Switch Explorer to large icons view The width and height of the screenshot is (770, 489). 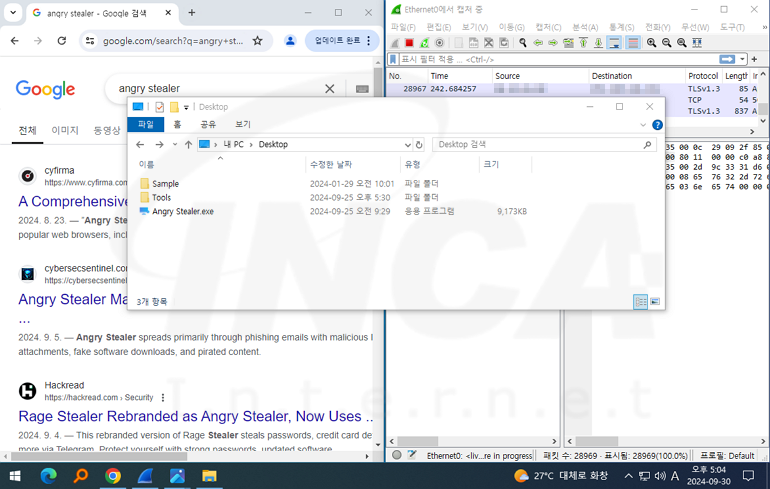coord(655,301)
